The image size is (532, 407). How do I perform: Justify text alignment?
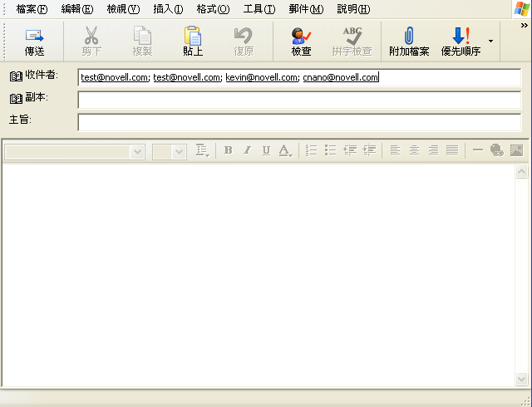[x=452, y=150]
